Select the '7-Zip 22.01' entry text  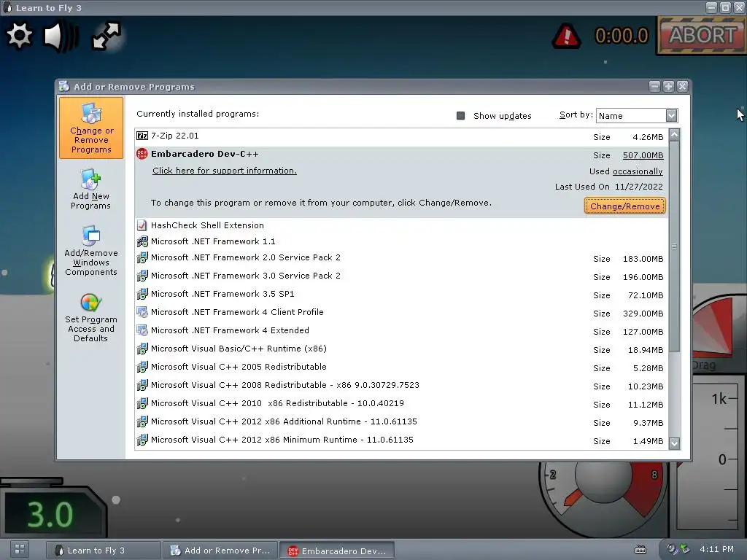pos(175,136)
